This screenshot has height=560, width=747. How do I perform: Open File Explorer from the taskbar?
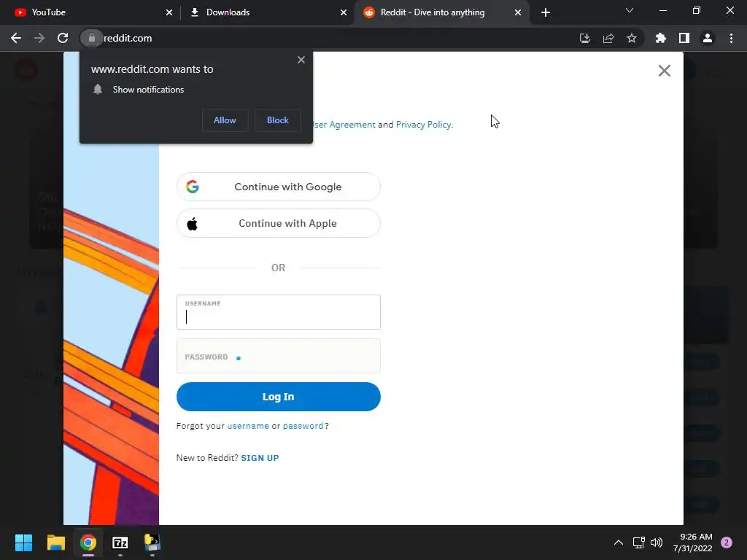(x=55, y=542)
